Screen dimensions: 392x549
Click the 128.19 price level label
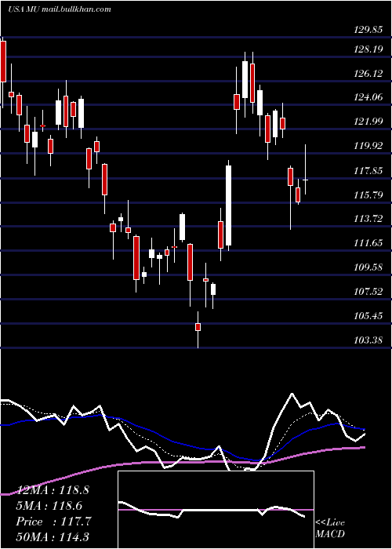(368, 49)
